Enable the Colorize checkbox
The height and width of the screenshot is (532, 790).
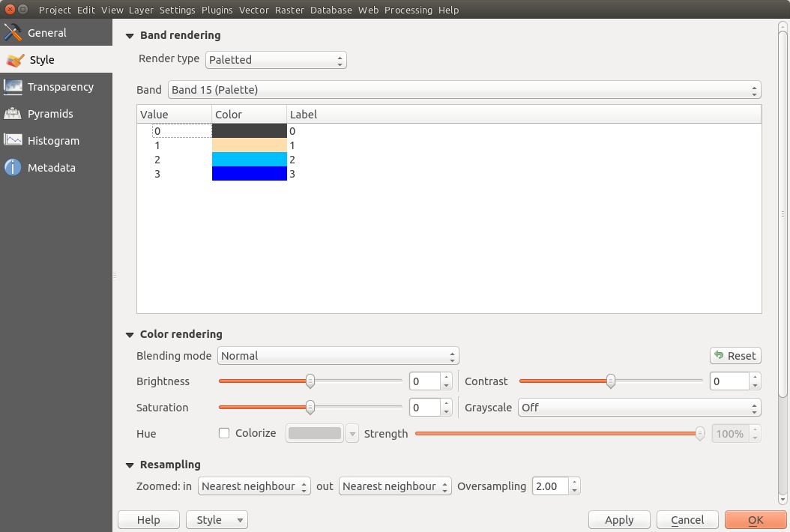[223, 433]
